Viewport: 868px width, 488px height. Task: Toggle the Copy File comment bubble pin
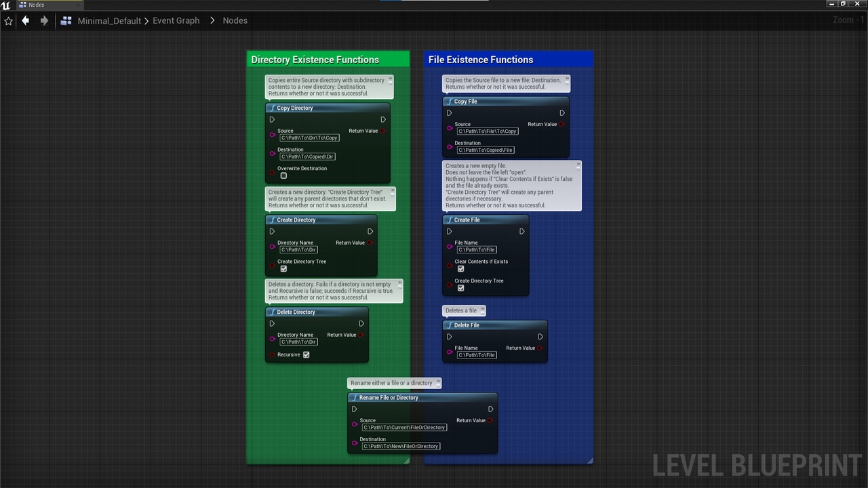pos(566,79)
